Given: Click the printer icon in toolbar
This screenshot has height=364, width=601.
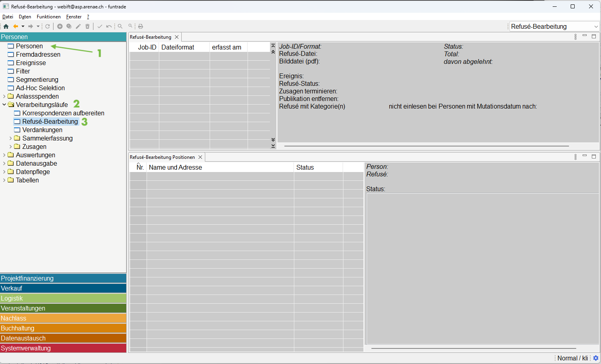Looking at the screenshot, I should coord(141,26).
